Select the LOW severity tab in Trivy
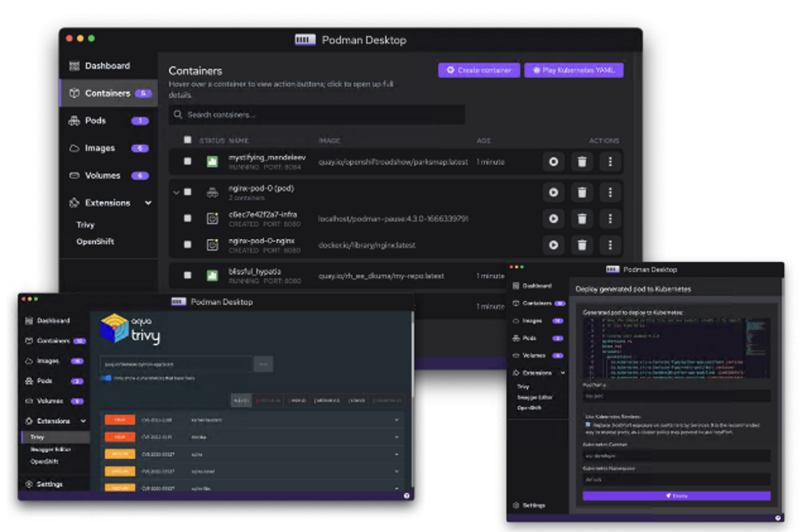The height and width of the screenshot is (532, 807). (357, 401)
